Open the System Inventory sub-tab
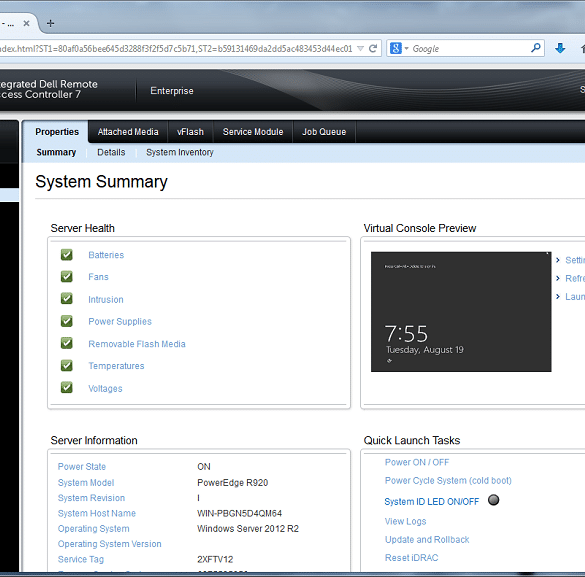Screen dimensions: 585x577 click(180, 152)
